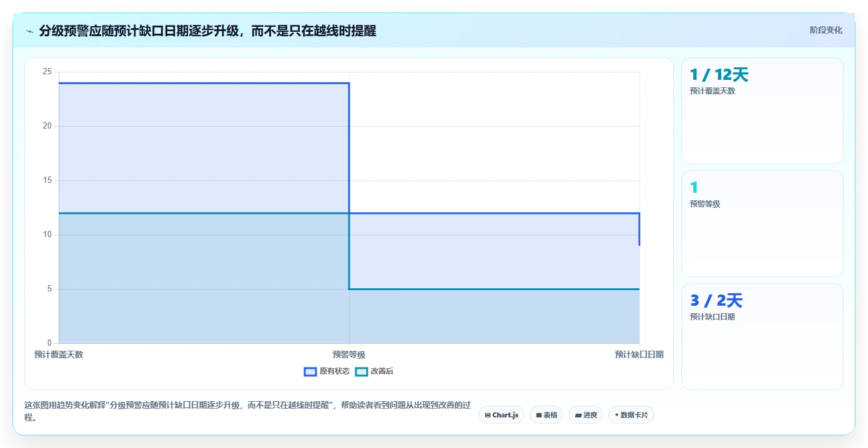Click the y-axis value 15
Screen dimensions: 868x448
(x=47, y=180)
